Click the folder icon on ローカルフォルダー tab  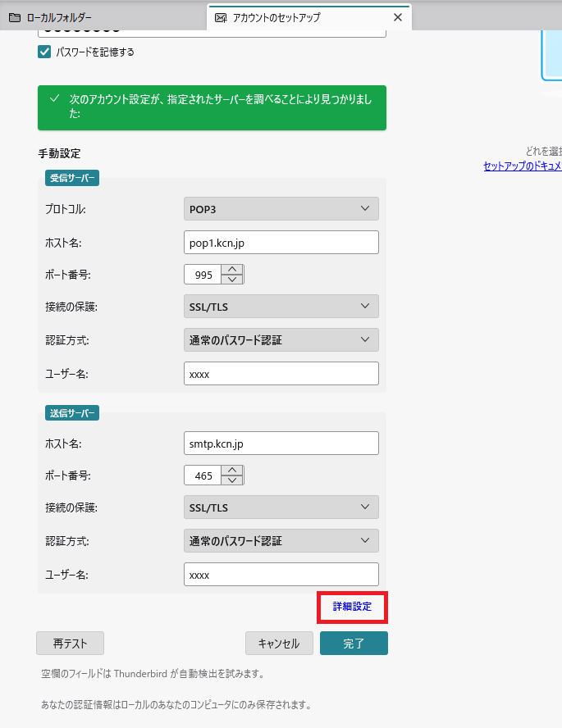[14, 17]
